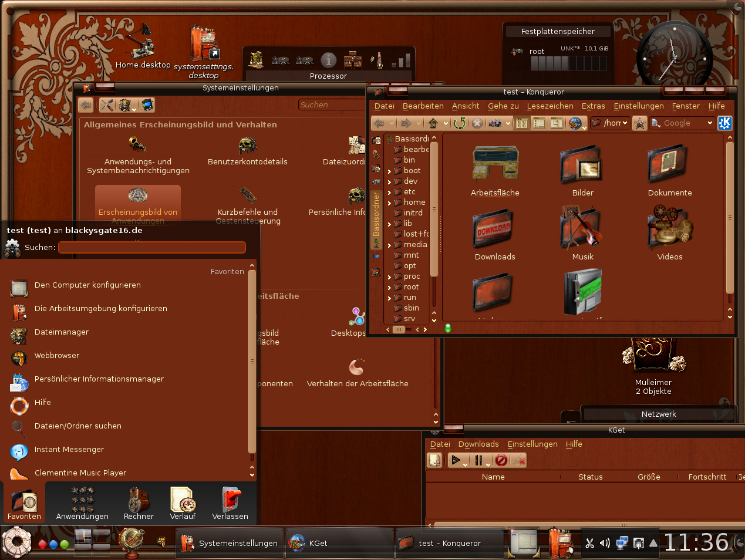Select details view mode in Konqueror toolbar
Viewport: 745px width, 560px height.
tap(539, 123)
